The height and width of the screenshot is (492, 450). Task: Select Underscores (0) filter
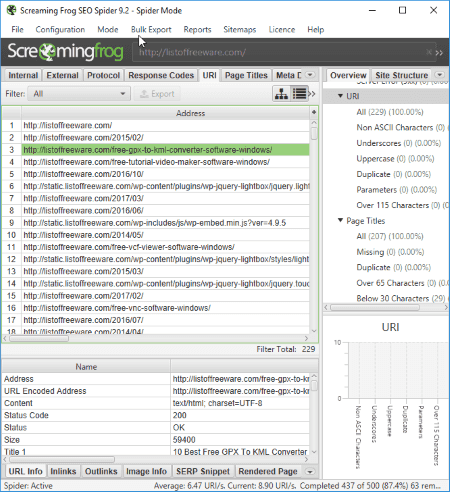coord(399,143)
